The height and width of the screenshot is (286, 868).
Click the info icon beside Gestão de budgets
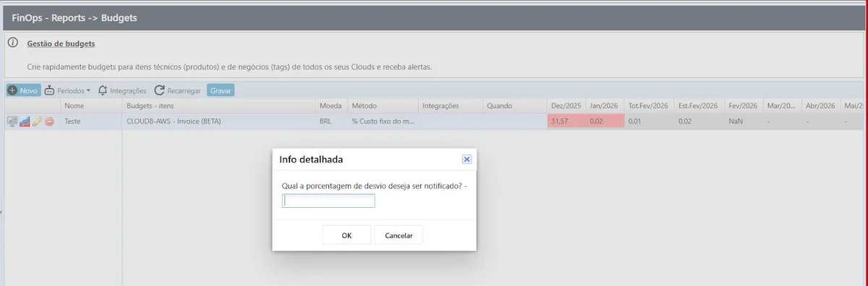(12, 43)
